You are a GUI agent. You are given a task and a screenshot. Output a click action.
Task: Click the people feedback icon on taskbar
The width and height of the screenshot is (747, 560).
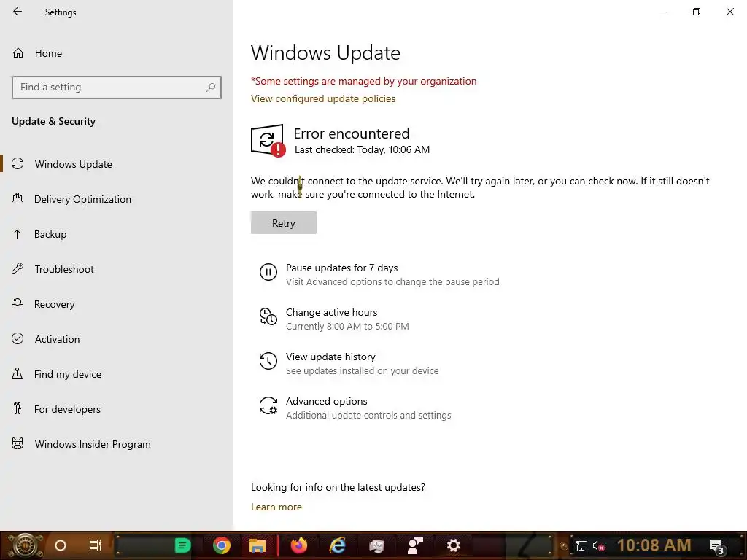coord(415,545)
